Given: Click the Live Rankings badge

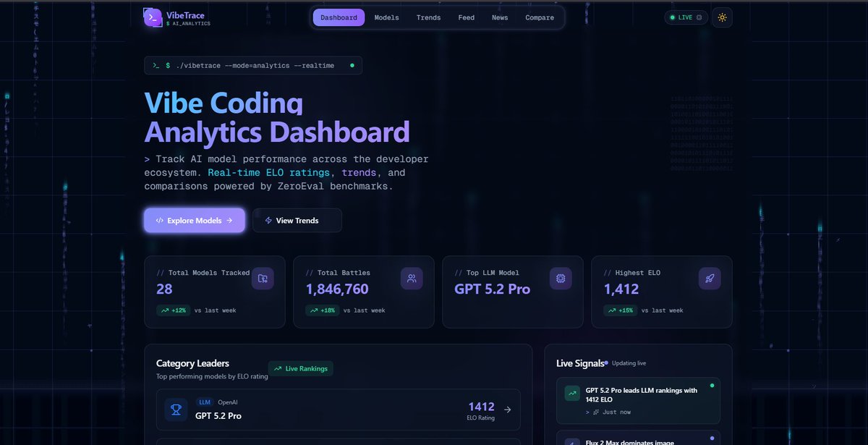Looking at the screenshot, I should 301,368.
